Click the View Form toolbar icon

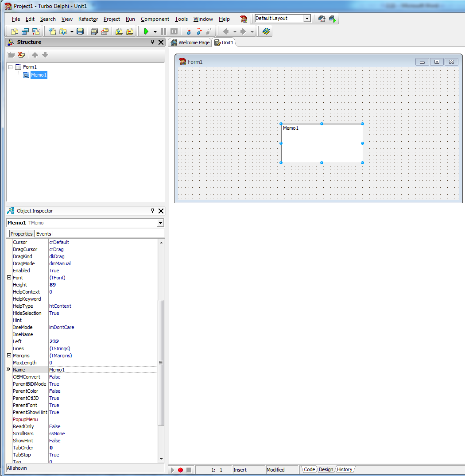(x=25, y=31)
